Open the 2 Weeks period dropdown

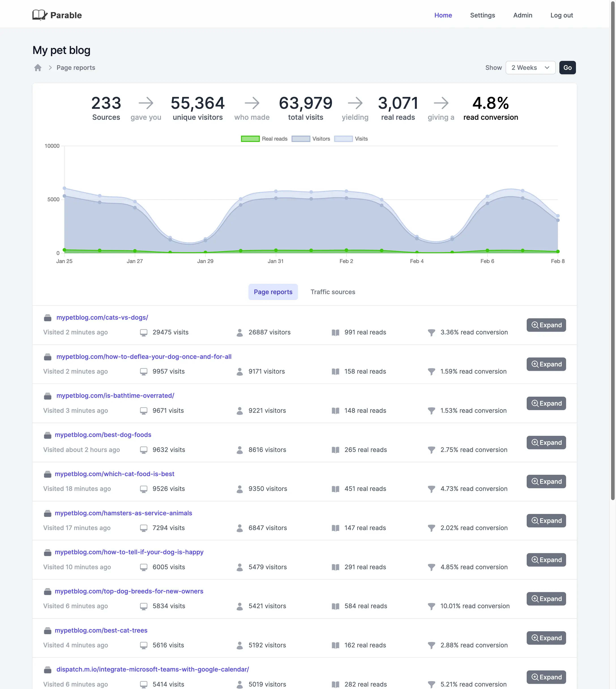coord(530,68)
